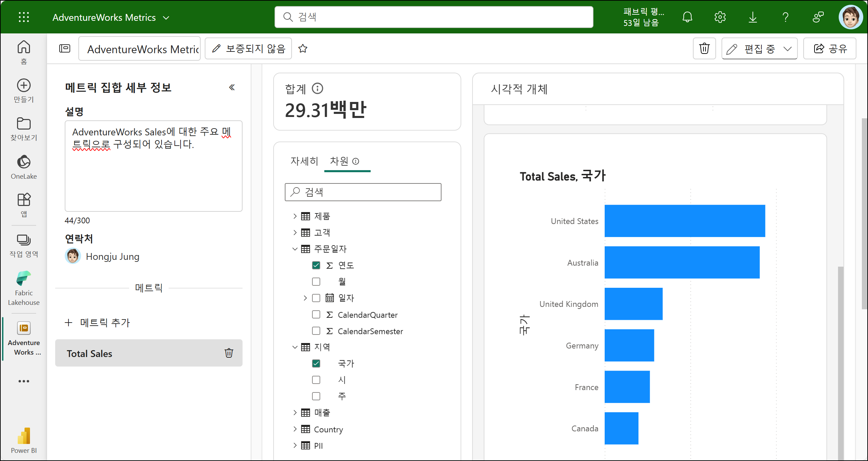Expand the PII table
This screenshot has width=868, height=461.
(x=295, y=445)
